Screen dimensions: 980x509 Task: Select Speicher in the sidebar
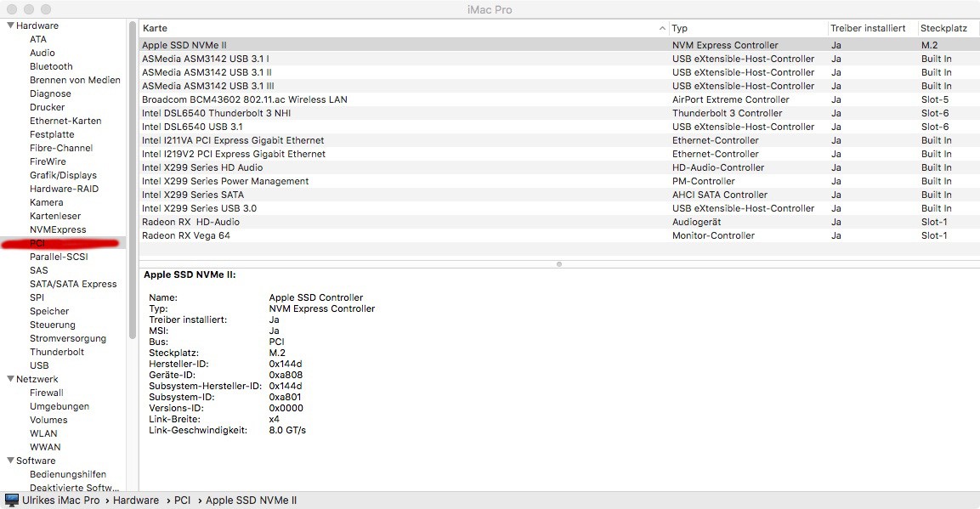tap(49, 311)
